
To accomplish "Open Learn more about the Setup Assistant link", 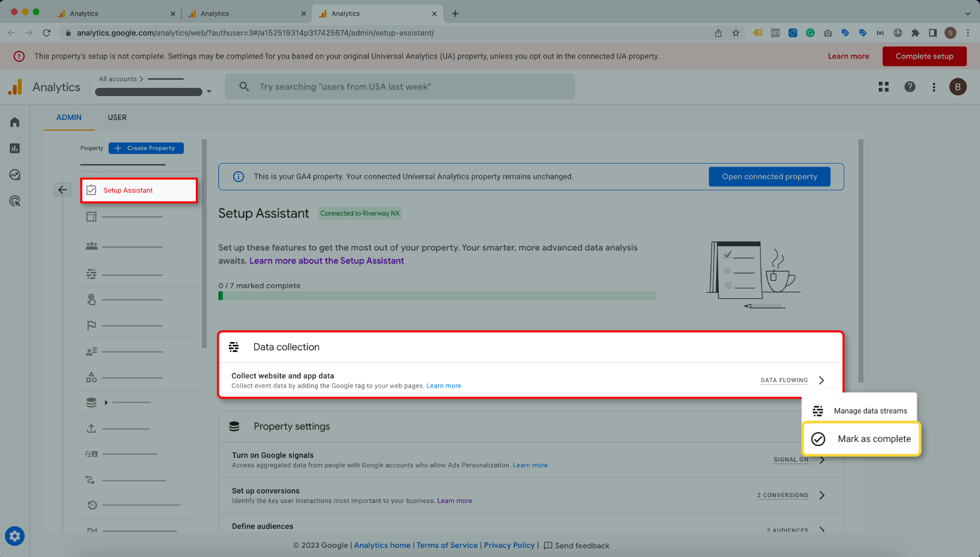I will click(327, 261).
